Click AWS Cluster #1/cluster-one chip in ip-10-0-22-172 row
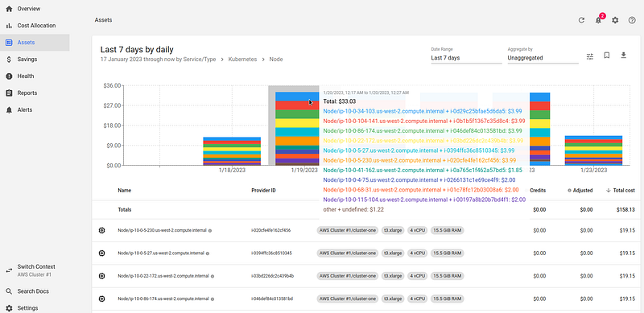 348,276
